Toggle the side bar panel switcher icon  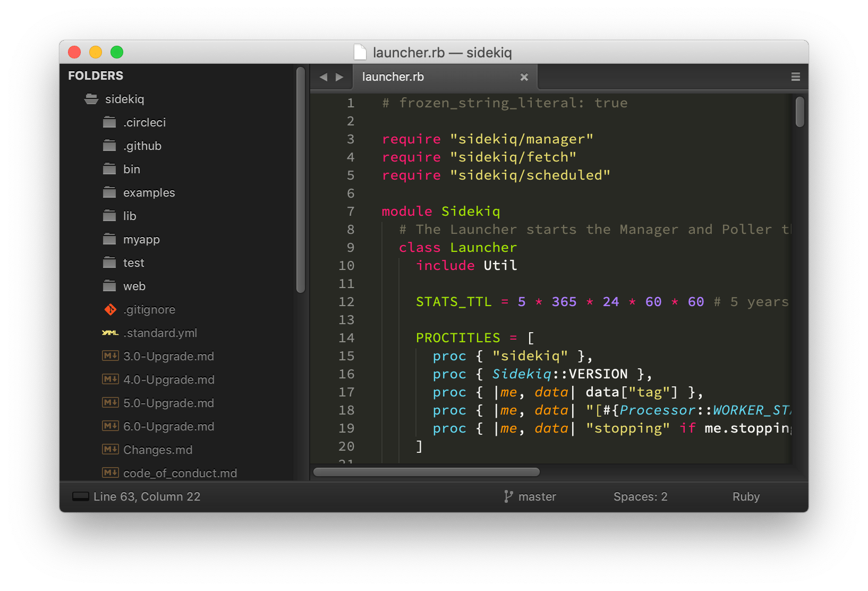(80, 496)
